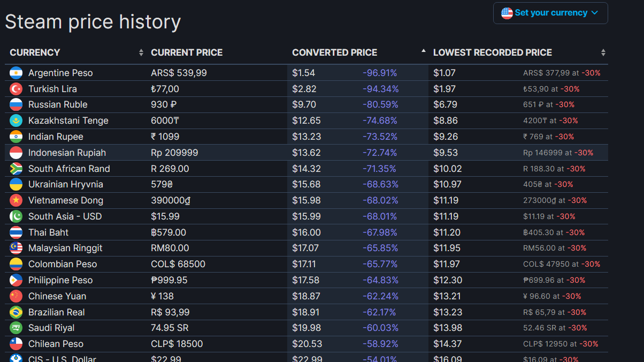This screenshot has width=644, height=362.
Task: Click the Saudi Arabia flag icon
Action: tap(16, 328)
